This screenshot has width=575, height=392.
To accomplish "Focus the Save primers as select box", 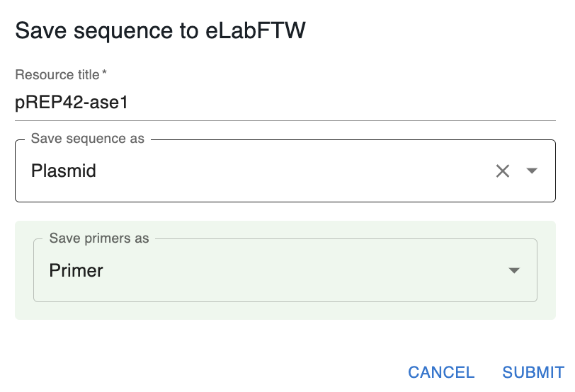I will [283, 270].
